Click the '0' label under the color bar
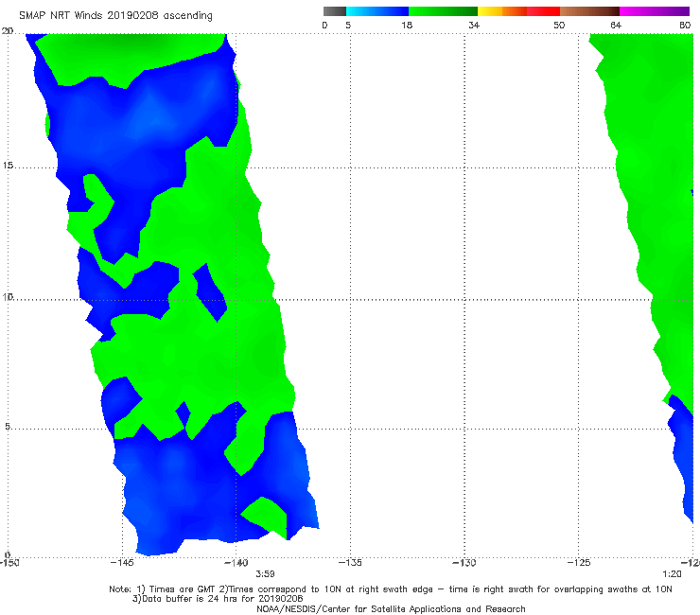The image size is (700, 615). tap(324, 25)
